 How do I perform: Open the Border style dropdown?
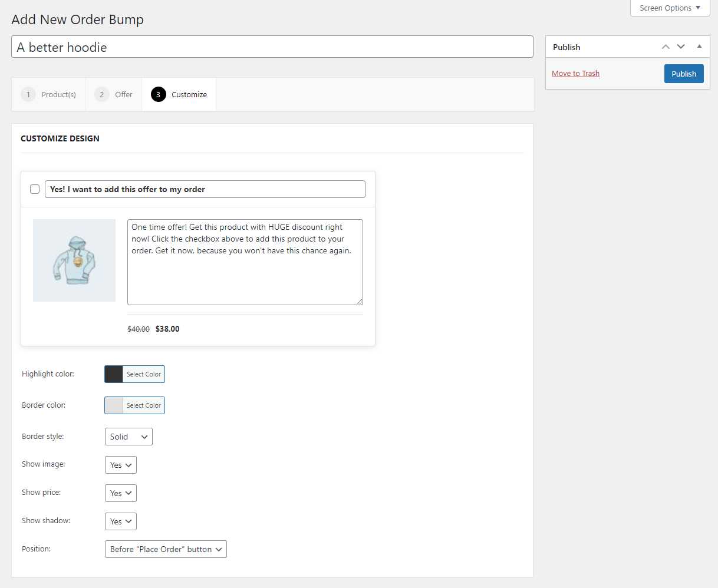[x=129, y=437]
